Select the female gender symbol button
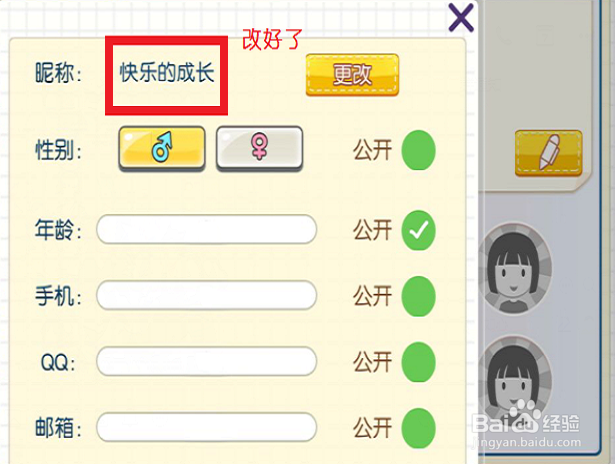 [x=259, y=148]
